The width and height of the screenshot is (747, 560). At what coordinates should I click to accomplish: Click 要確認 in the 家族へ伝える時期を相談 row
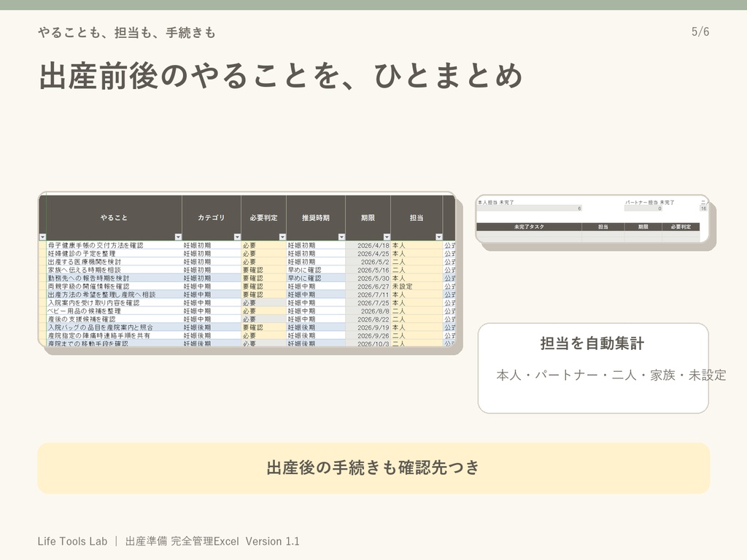point(263,270)
